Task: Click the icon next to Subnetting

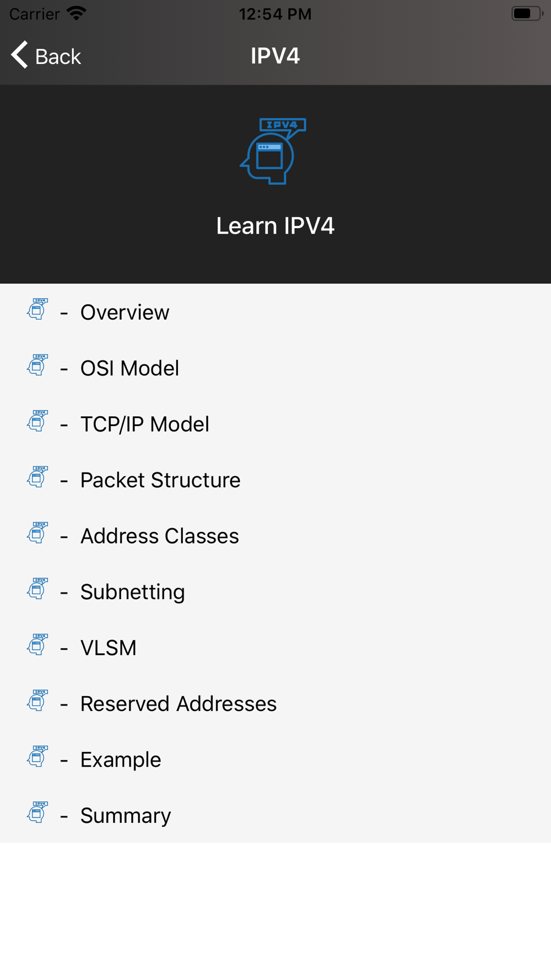Action: click(x=37, y=589)
